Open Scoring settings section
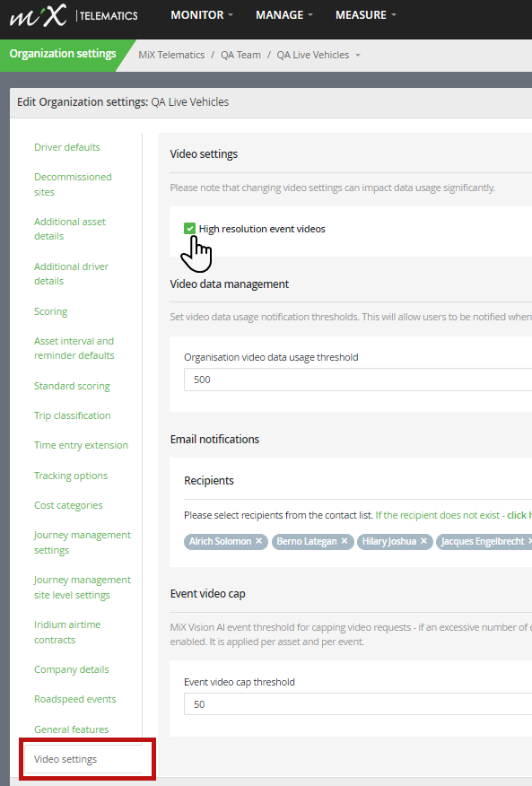This screenshot has height=786, width=532. point(50,311)
